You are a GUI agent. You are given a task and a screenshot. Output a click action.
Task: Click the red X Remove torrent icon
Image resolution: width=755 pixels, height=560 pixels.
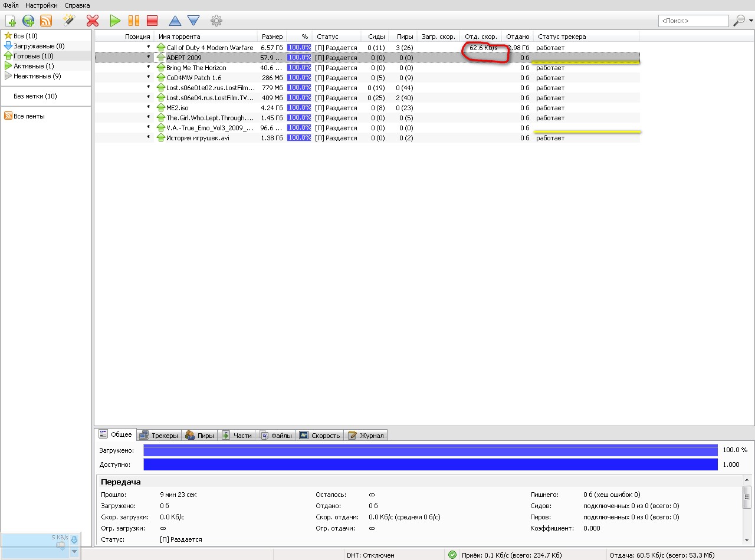(93, 21)
